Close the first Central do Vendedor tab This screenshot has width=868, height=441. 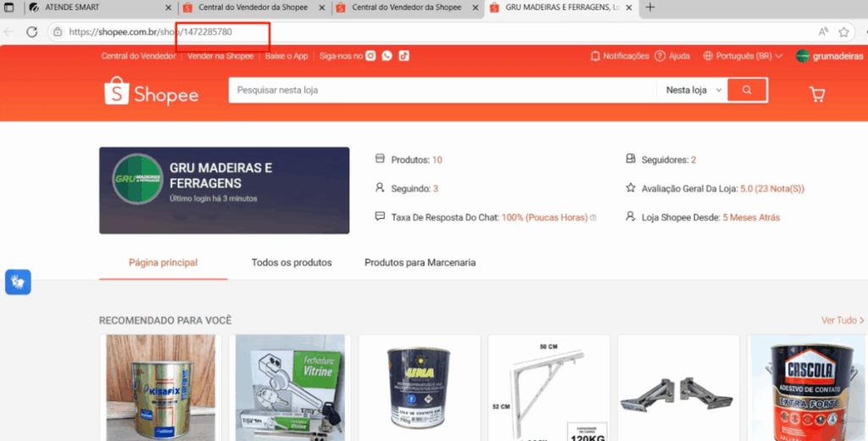pyautogui.click(x=322, y=8)
